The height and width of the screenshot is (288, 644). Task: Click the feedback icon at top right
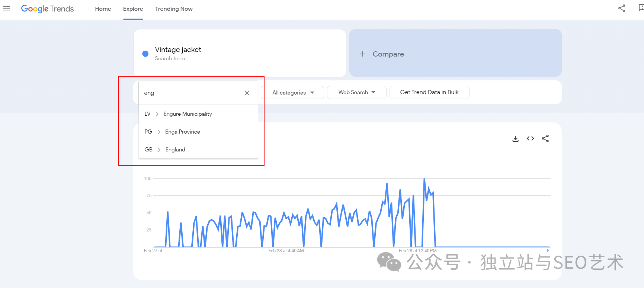641,8
